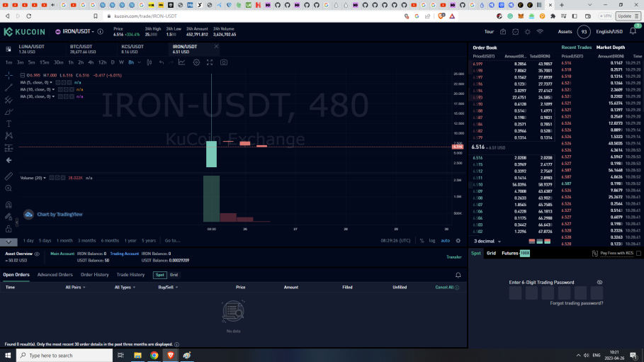Take a chart snapshot with camera icon
This screenshot has width=644, height=362.
(x=224, y=62)
